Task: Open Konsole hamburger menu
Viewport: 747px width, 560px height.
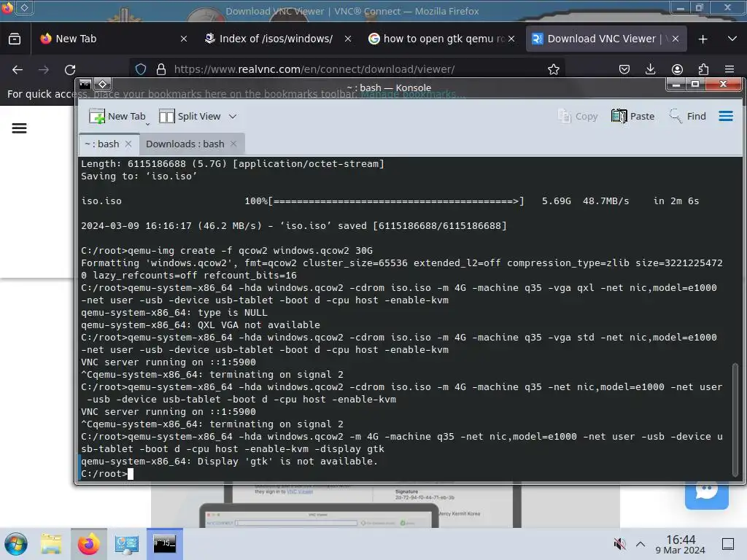Action: (726, 116)
